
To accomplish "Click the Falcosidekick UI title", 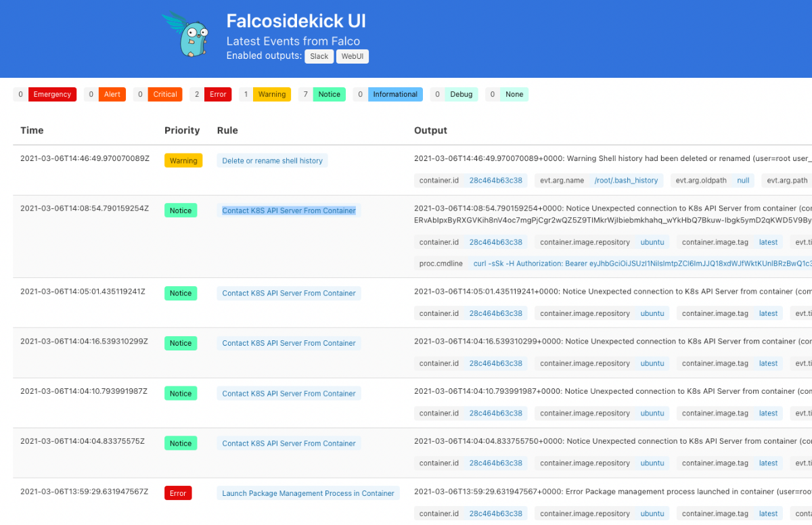I will [x=296, y=21].
